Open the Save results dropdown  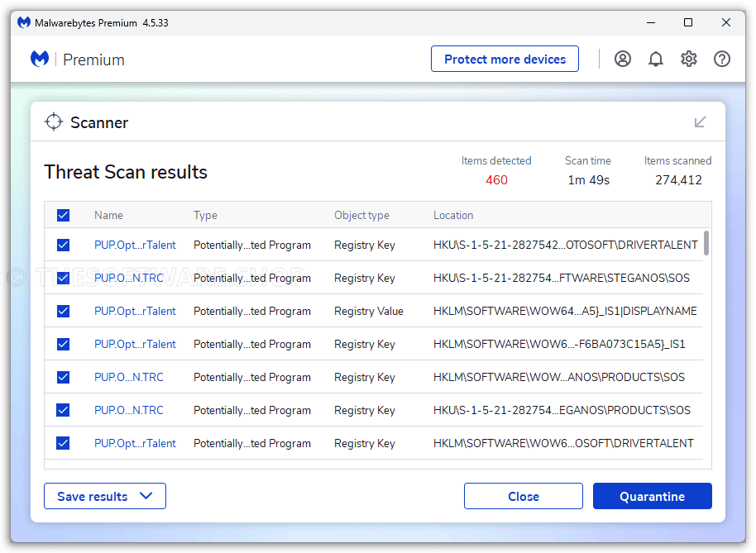105,496
